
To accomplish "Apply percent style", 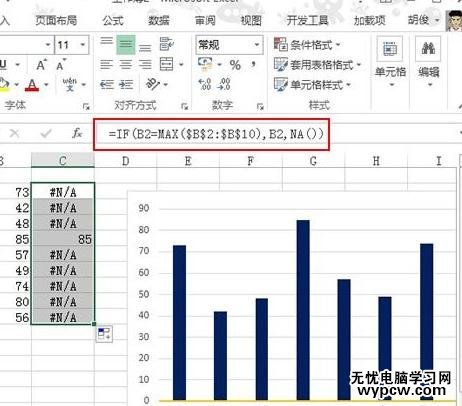I will point(235,65).
